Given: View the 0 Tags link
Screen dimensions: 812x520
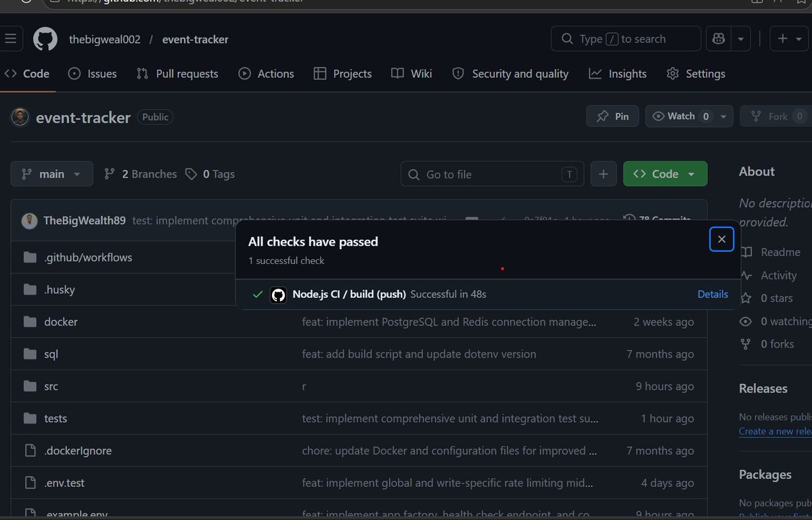Looking at the screenshot, I should point(210,174).
